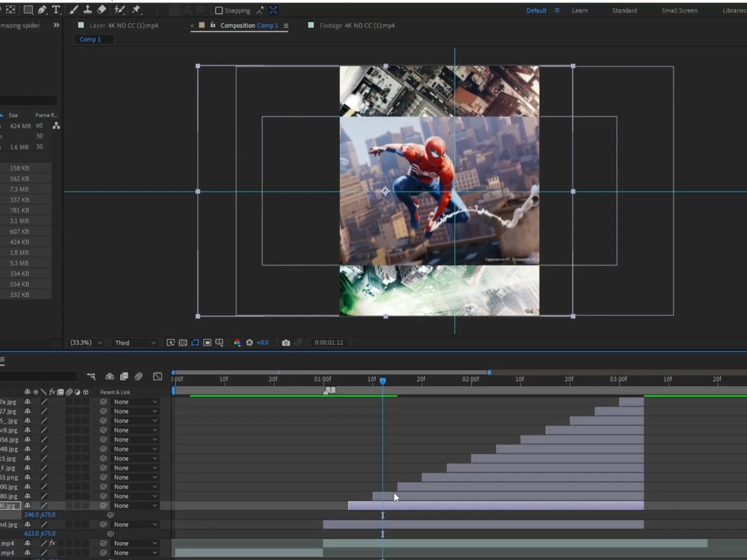Viewport: 747px width, 560px height.
Task: Open the Graph Editor
Action: 158,376
